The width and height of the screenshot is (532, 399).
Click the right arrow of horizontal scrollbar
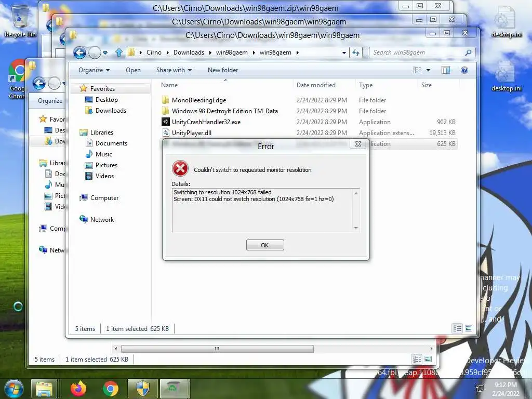pyautogui.click(x=431, y=349)
